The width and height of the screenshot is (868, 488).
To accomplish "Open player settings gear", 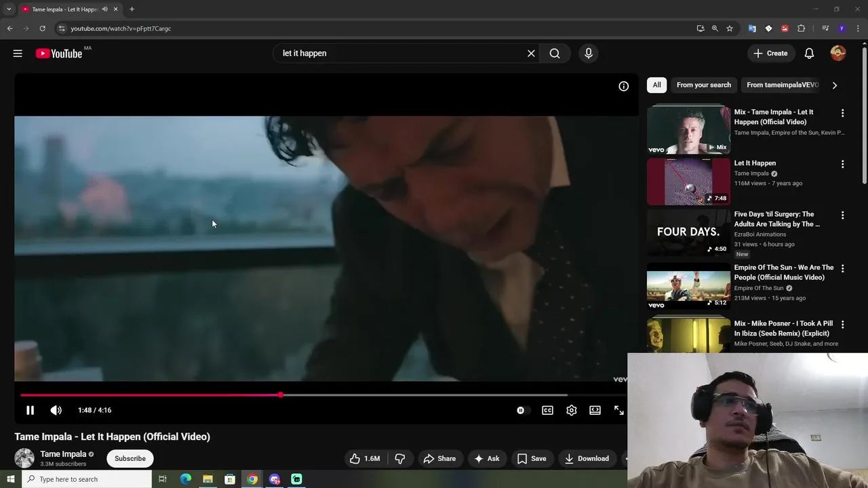I will click(x=572, y=410).
